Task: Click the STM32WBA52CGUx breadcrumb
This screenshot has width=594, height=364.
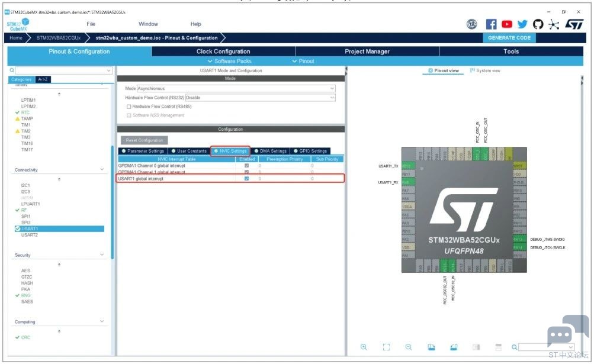Action: pyautogui.click(x=59, y=38)
